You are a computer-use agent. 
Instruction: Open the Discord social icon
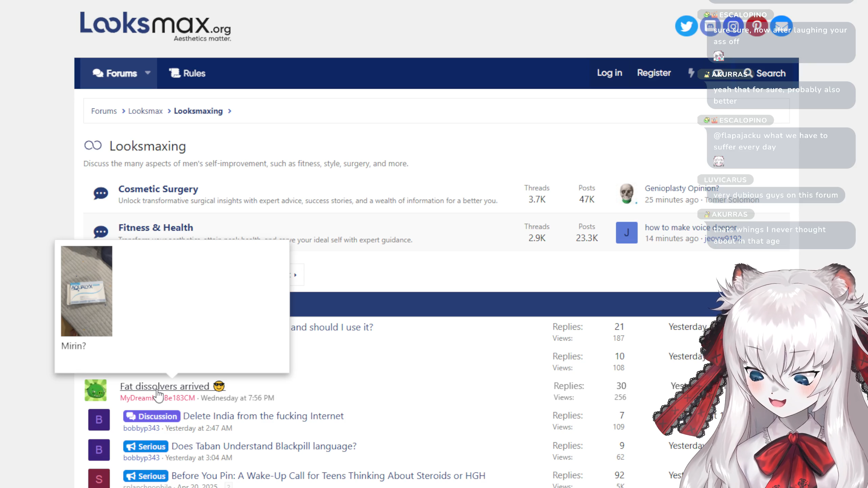(710, 26)
